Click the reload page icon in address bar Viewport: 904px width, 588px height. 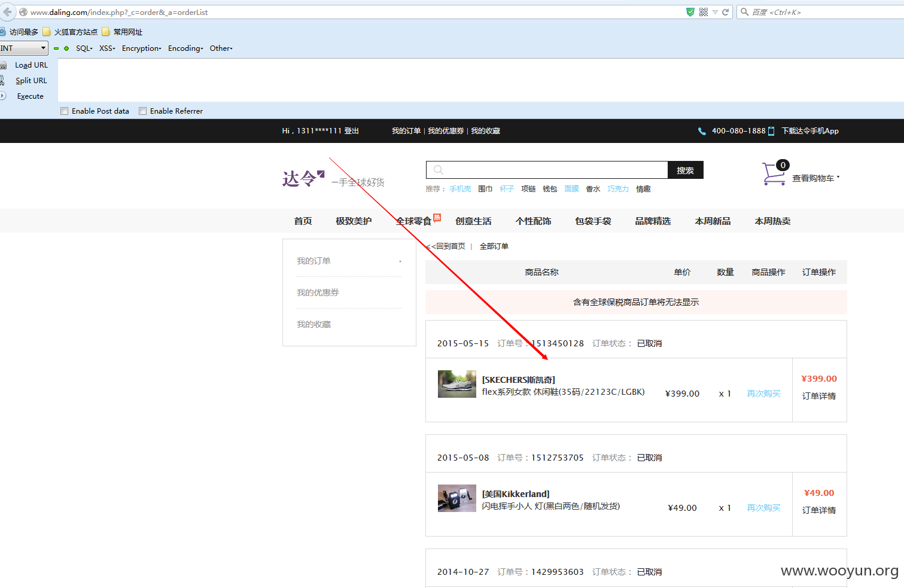(x=725, y=12)
